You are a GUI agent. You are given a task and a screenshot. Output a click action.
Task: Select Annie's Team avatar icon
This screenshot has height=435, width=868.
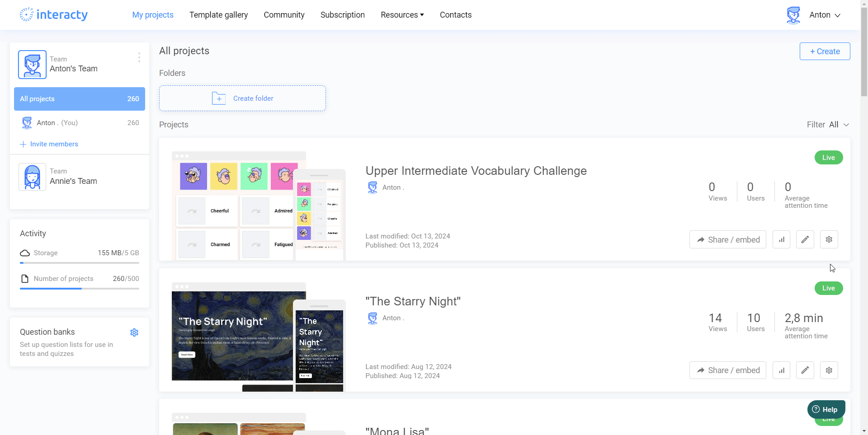click(32, 177)
